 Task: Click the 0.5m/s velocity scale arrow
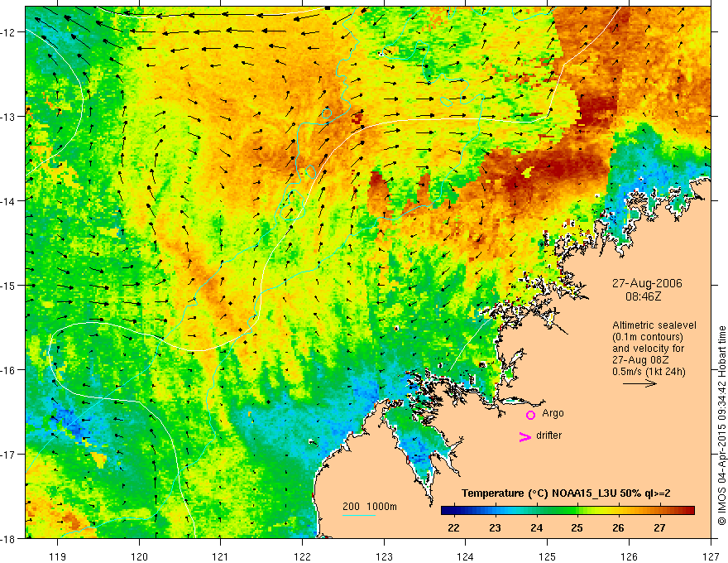coord(639,383)
